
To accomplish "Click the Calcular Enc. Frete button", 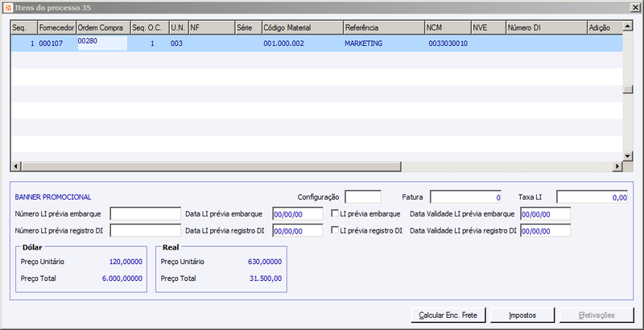I will [448, 316].
